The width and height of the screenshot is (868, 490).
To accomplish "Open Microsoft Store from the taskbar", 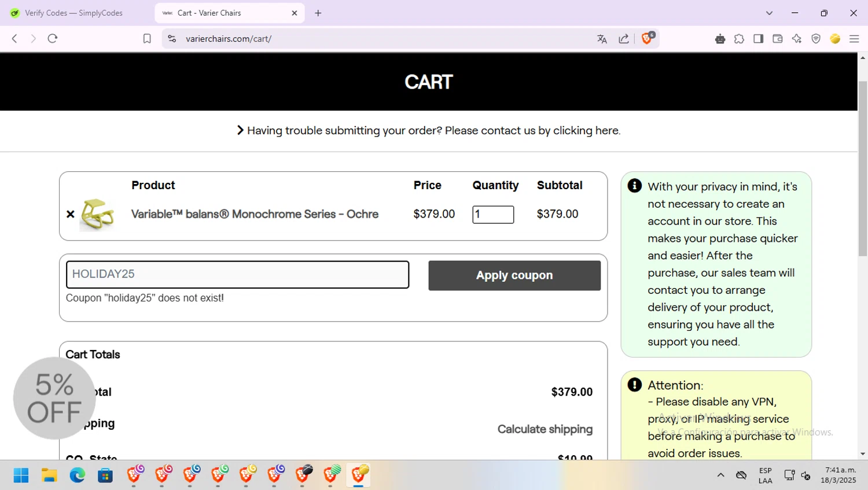I will click(105, 475).
